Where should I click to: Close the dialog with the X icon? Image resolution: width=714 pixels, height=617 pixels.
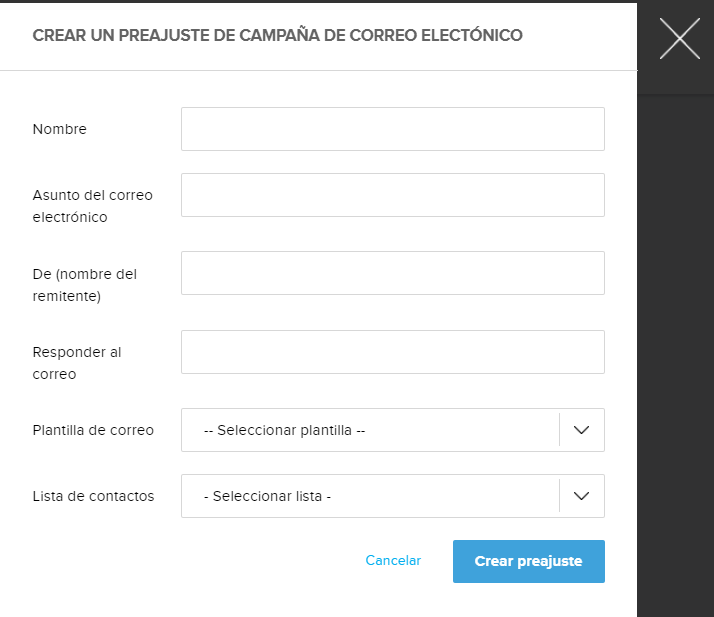click(680, 39)
